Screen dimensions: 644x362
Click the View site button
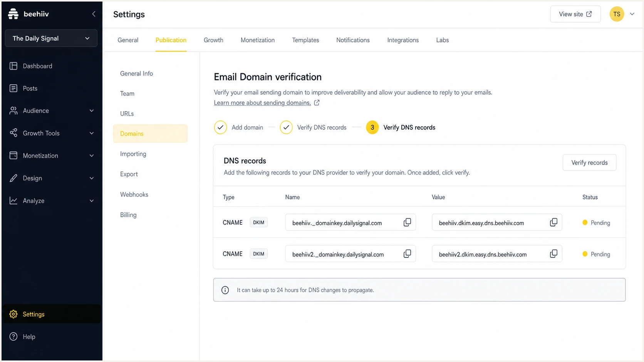point(575,14)
